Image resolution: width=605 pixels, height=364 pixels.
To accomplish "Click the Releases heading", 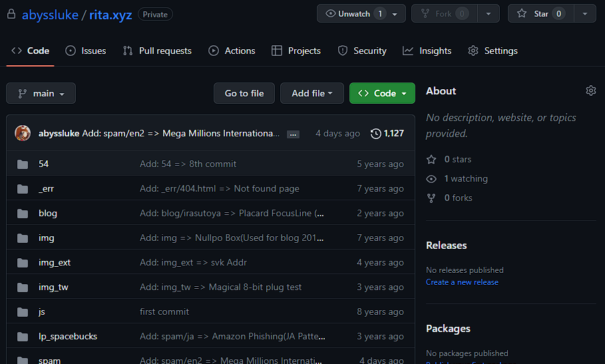I will pos(447,246).
